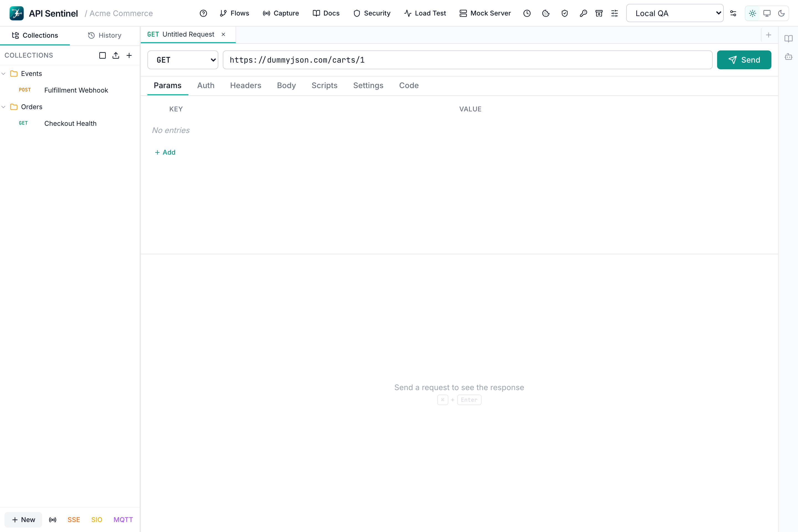The image size is (798, 532).
Task: Select the Body tab
Action: 286,86
